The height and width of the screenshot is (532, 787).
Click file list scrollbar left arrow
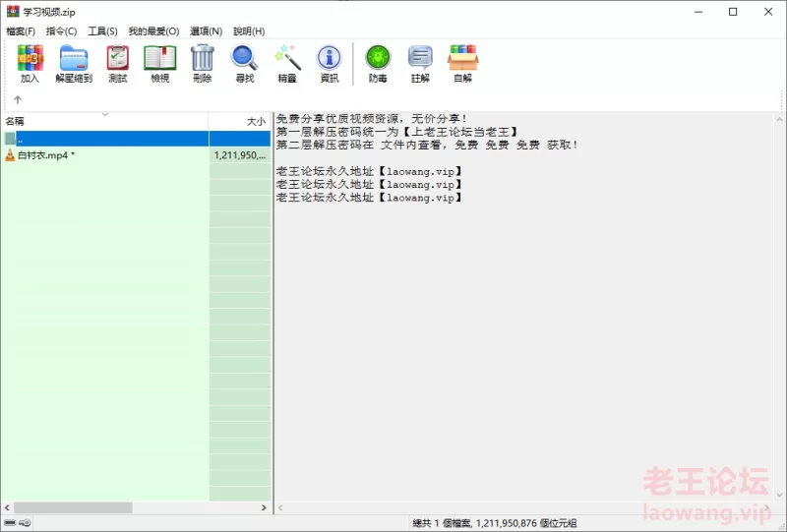[x=7, y=508]
